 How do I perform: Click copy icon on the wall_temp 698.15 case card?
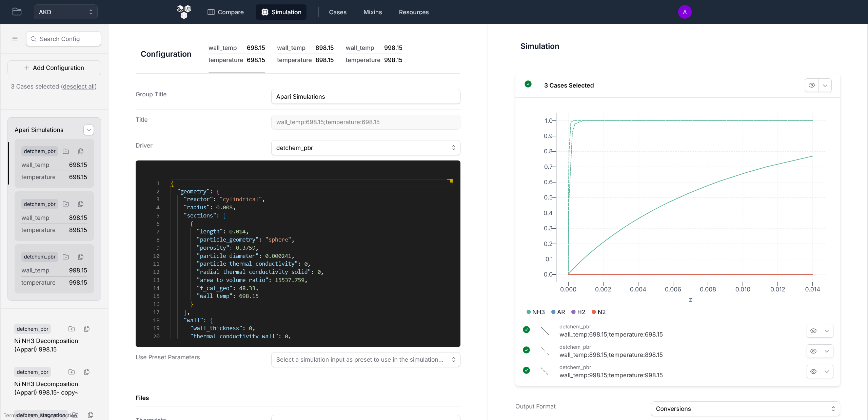click(x=81, y=151)
